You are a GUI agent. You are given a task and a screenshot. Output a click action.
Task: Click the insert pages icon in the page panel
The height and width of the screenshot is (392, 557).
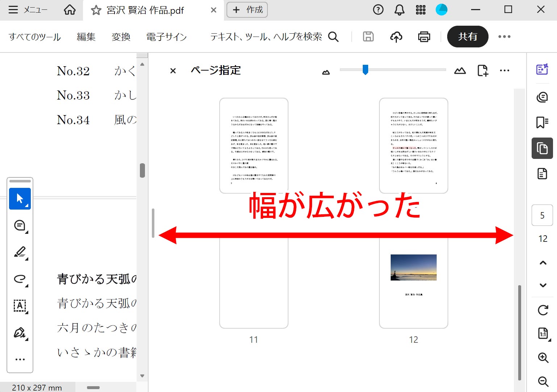pos(482,70)
